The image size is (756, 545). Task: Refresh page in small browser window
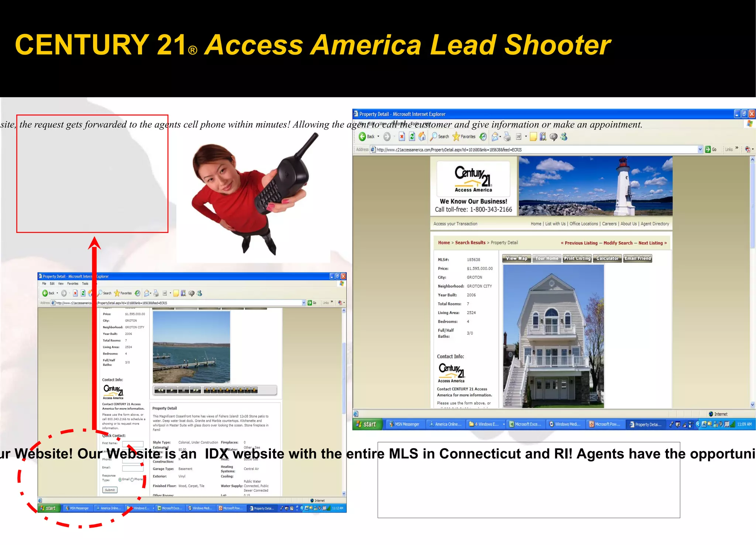[x=83, y=293]
